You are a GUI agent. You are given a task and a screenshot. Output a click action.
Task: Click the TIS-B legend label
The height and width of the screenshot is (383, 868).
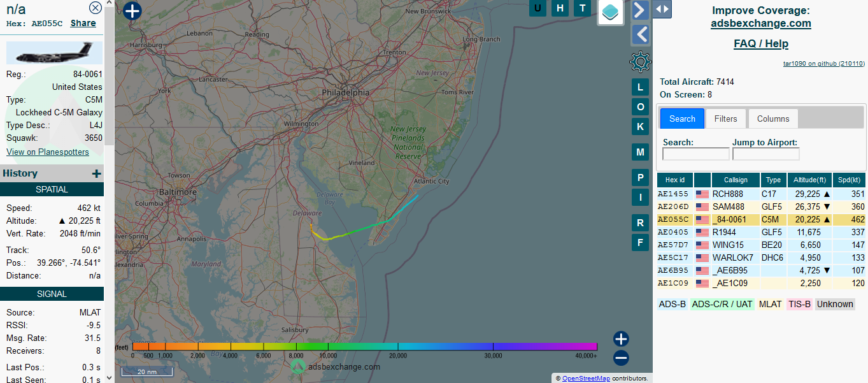point(799,304)
